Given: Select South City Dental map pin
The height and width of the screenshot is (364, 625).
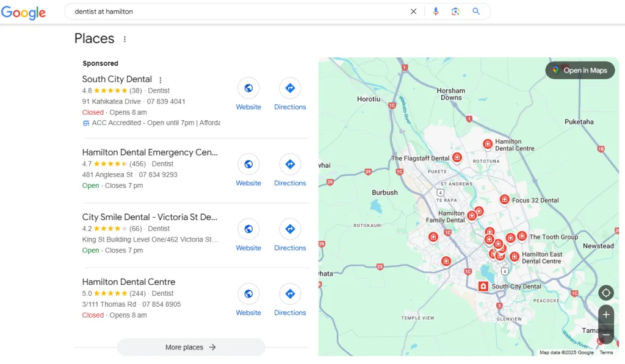Looking at the screenshot, I should coord(483,287).
